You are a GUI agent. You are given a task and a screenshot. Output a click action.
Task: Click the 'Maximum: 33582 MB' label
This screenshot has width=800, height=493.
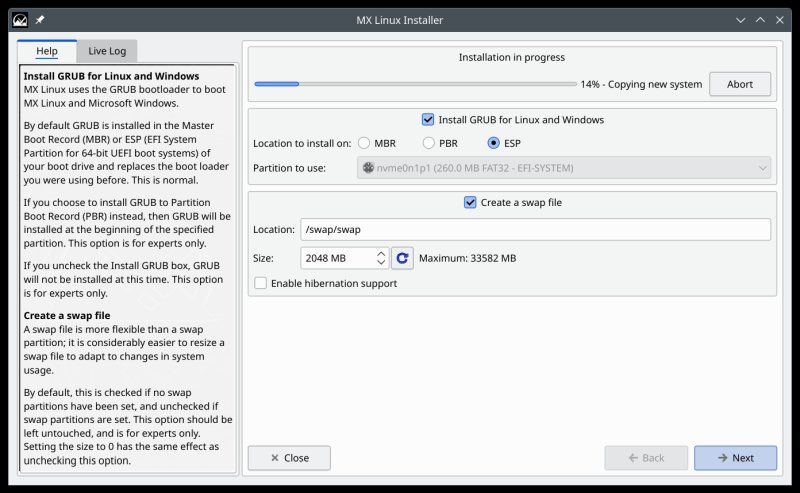pos(467,258)
